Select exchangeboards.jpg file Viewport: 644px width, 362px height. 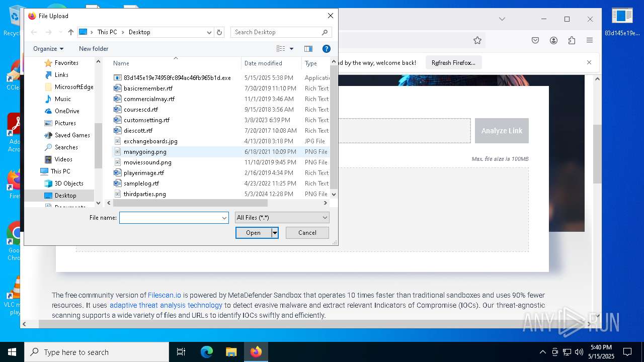point(150,141)
